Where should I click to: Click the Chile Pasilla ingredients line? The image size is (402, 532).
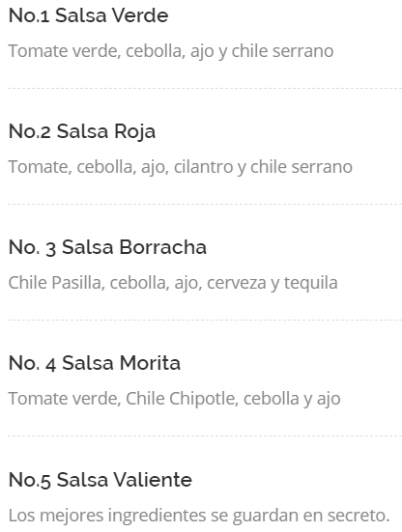[x=173, y=283]
